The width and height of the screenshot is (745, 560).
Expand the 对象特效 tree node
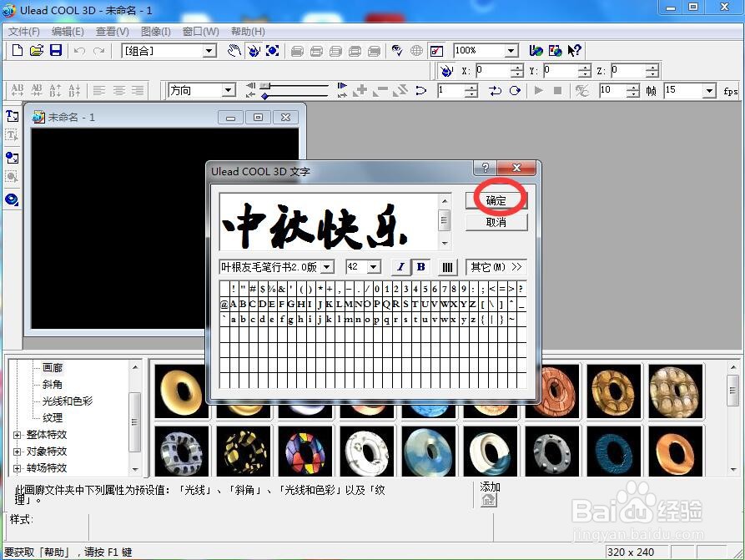18,452
